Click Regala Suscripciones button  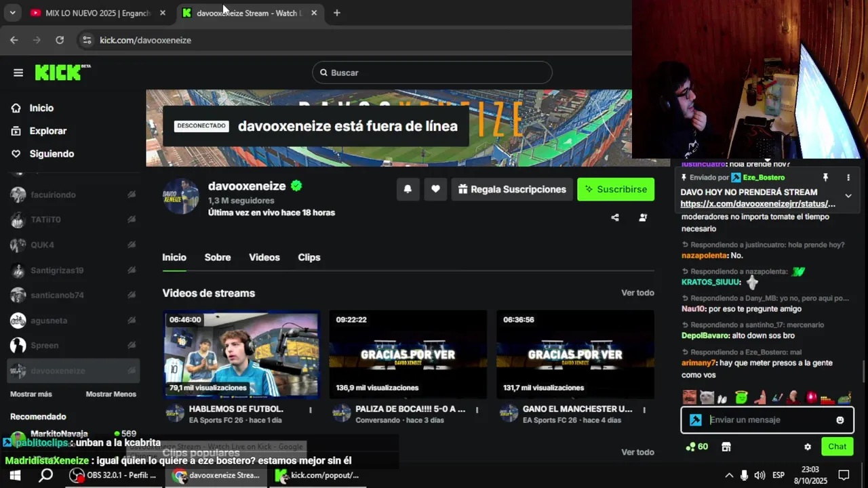[512, 189]
